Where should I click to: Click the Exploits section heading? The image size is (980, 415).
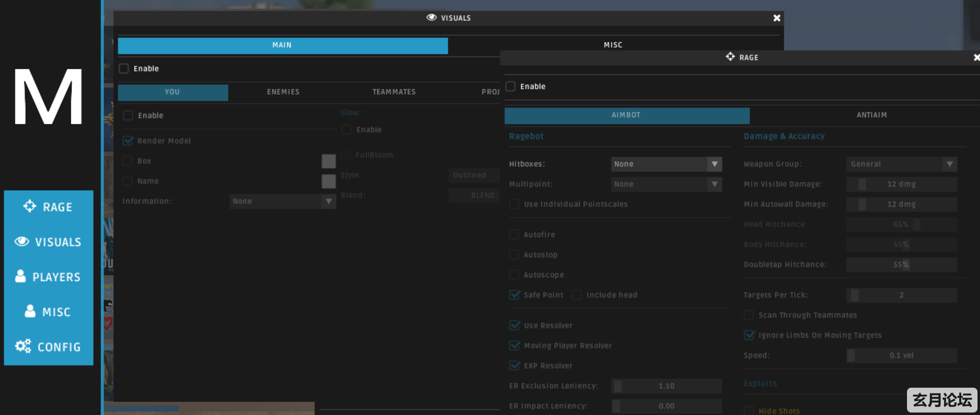coord(760,383)
